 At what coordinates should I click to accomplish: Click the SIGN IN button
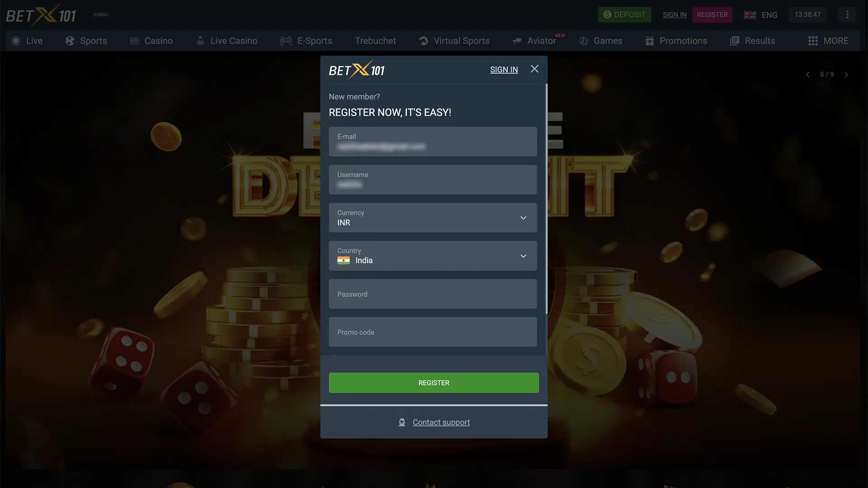coord(504,70)
